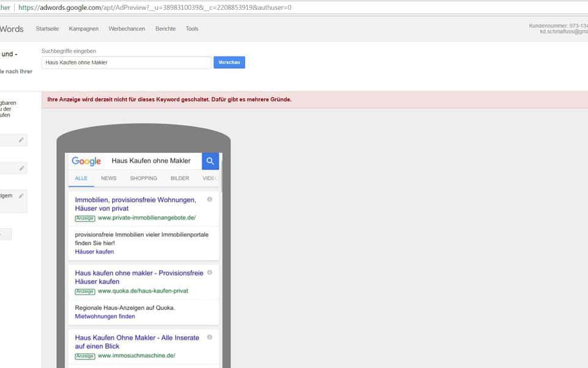
Task: Open ad headline Haus kaufen ohne makler
Action: (139, 277)
